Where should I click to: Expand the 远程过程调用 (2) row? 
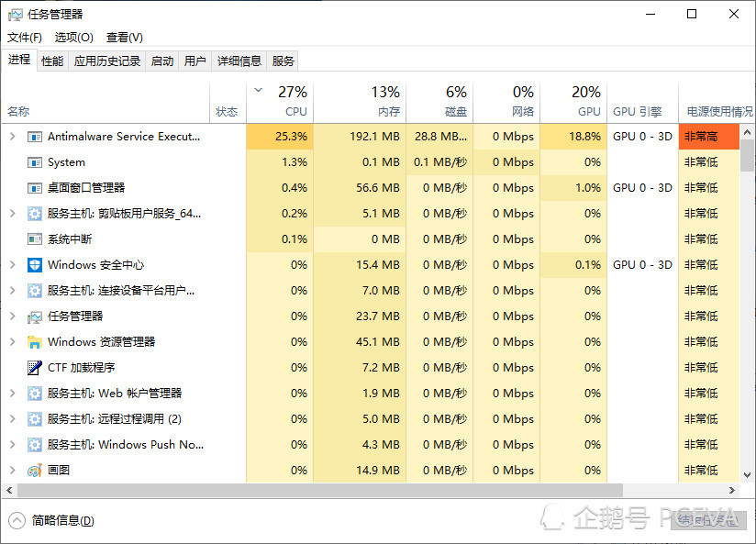coord(13,419)
